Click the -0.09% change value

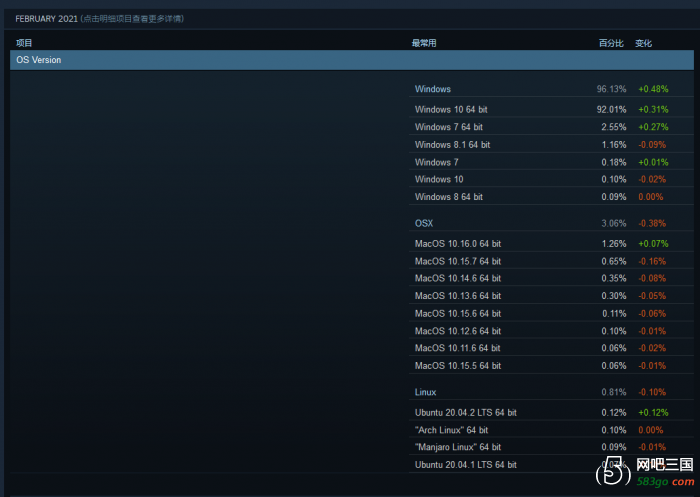[652, 145]
